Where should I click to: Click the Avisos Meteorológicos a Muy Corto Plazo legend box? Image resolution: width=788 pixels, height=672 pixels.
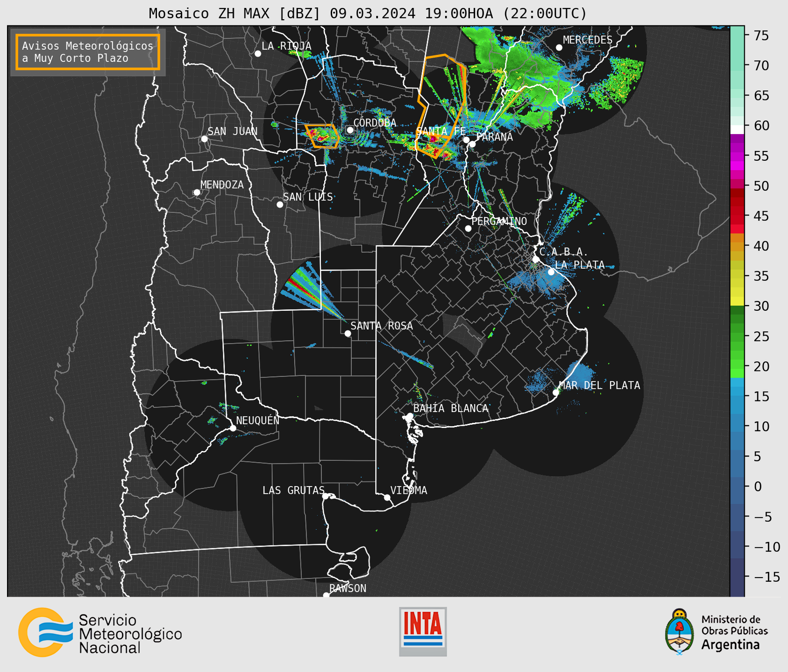(x=88, y=52)
